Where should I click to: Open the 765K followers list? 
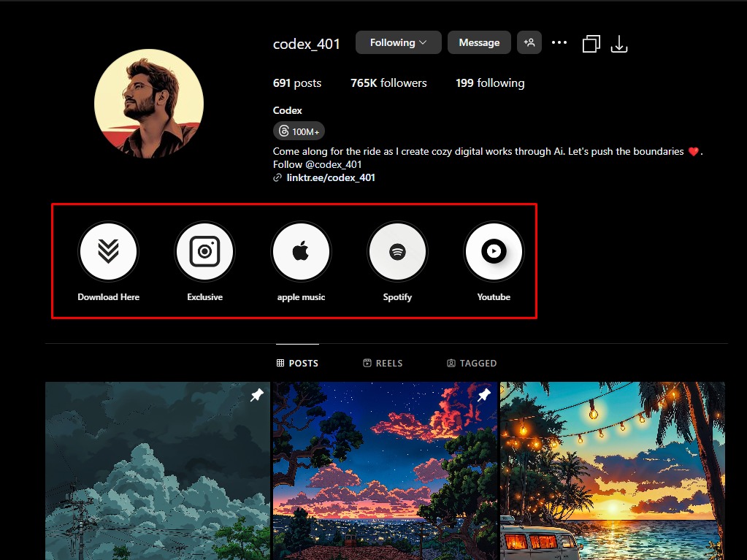[388, 83]
